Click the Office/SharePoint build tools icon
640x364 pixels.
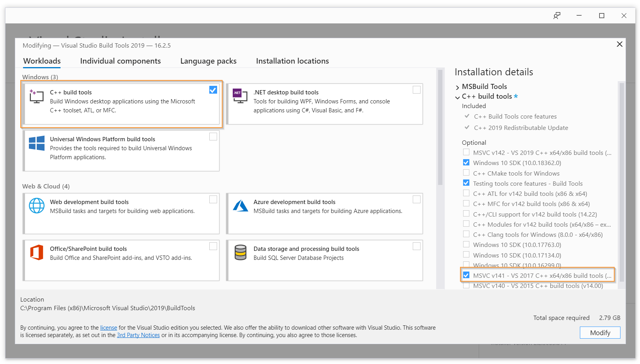coord(37,252)
